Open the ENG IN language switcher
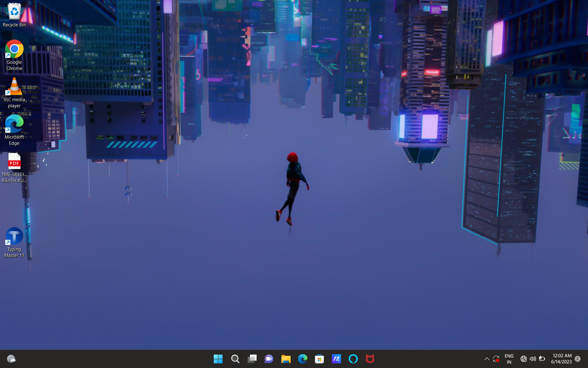The image size is (588, 368). [509, 359]
